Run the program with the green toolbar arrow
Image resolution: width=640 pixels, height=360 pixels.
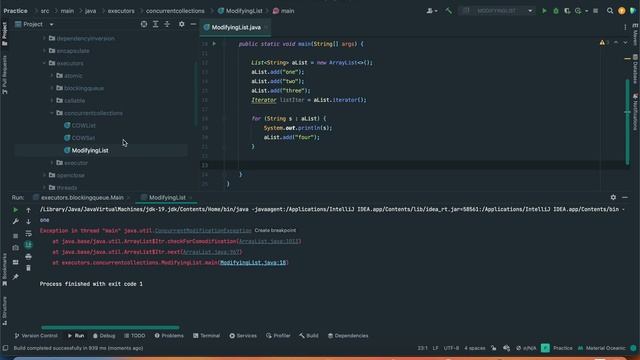tap(544, 11)
